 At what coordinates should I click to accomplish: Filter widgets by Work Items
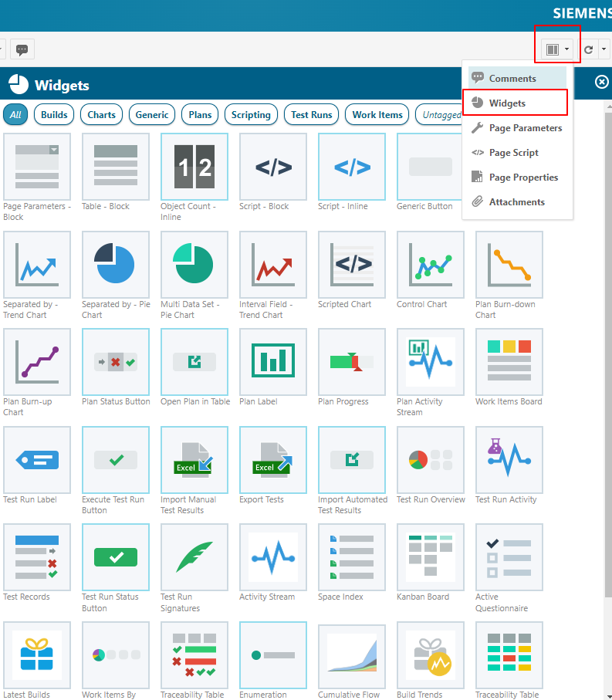click(x=377, y=115)
